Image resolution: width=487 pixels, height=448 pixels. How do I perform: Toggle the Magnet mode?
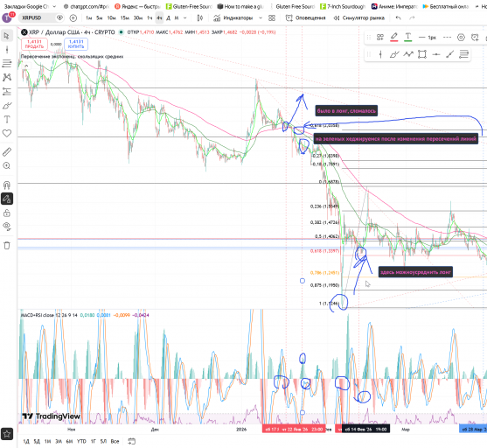click(6, 185)
